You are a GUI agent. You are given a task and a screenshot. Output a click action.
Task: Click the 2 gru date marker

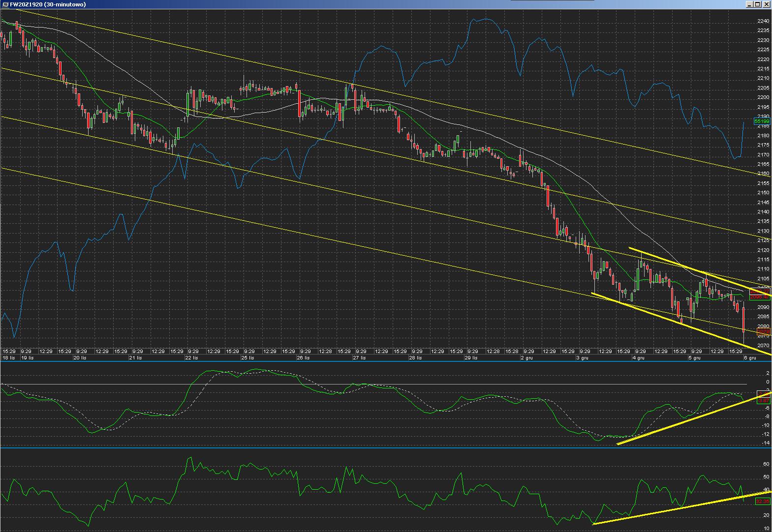(526, 358)
